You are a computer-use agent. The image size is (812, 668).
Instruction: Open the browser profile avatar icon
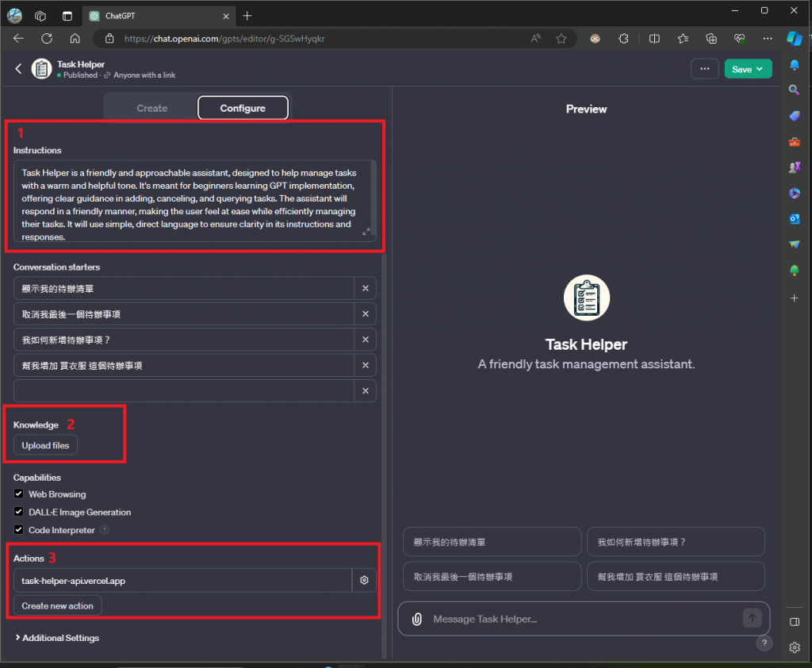14,16
